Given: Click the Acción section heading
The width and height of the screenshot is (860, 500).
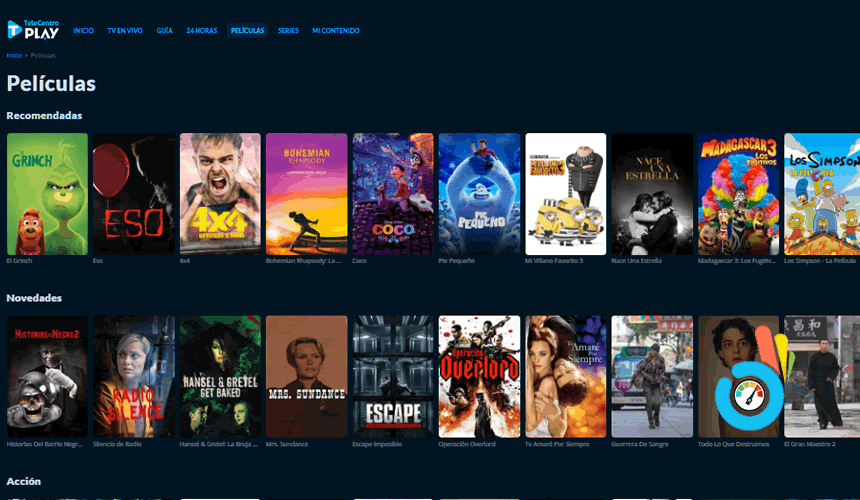Looking at the screenshot, I should pos(24,481).
